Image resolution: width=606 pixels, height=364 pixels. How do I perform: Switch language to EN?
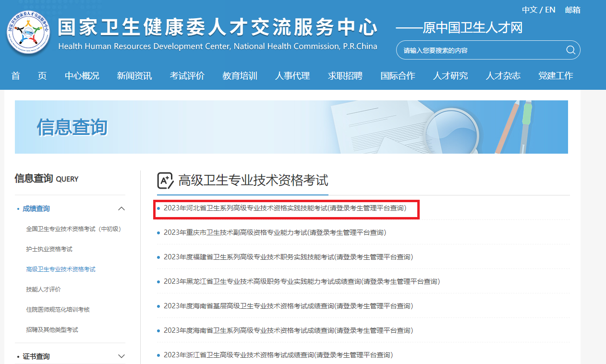point(550,10)
